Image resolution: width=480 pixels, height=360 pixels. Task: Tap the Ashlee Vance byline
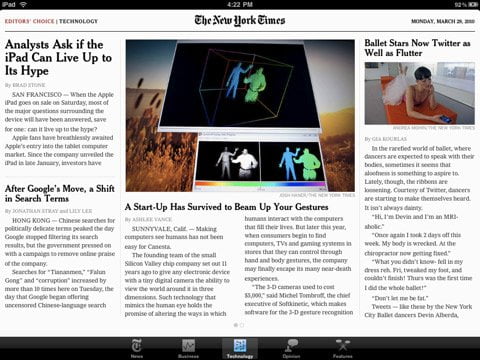148,219
